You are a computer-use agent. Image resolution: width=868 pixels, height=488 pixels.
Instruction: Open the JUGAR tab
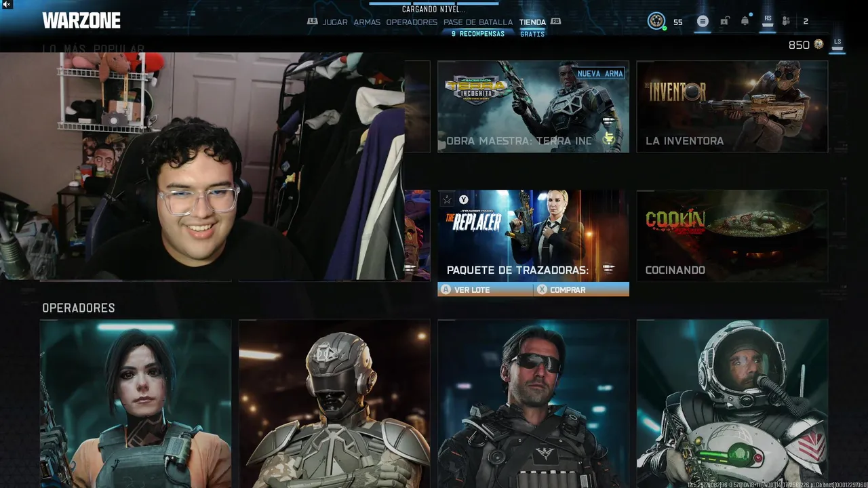335,22
